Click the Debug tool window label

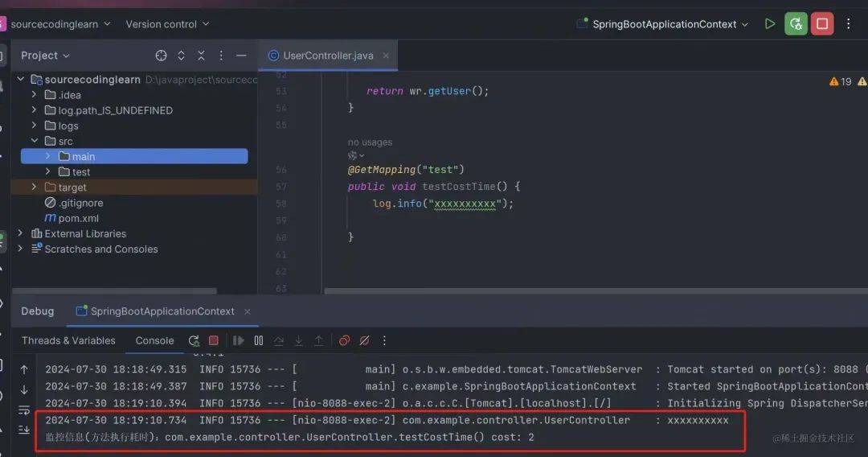click(x=38, y=311)
